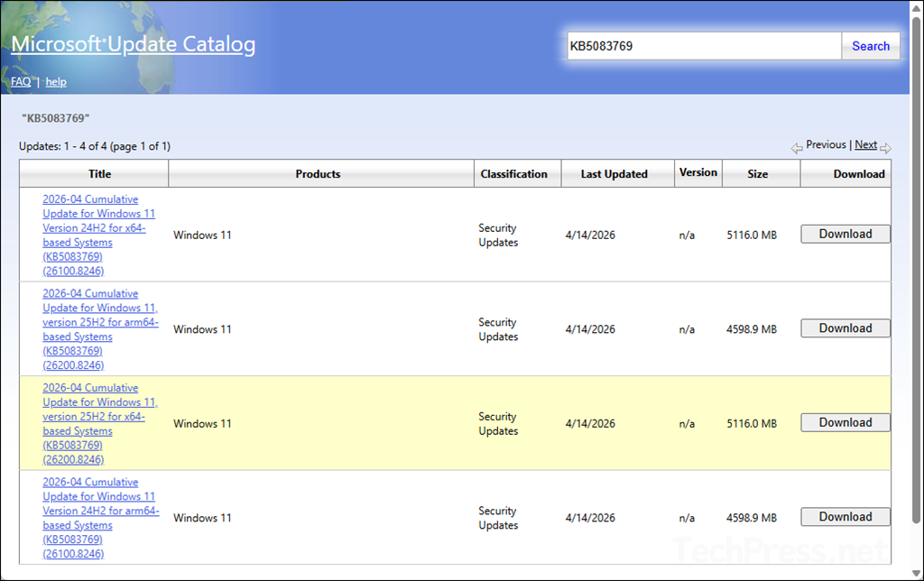Image resolution: width=924 pixels, height=581 pixels.
Task: Download the 25H2 arm64 cumulative update
Action: click(845, 327)
